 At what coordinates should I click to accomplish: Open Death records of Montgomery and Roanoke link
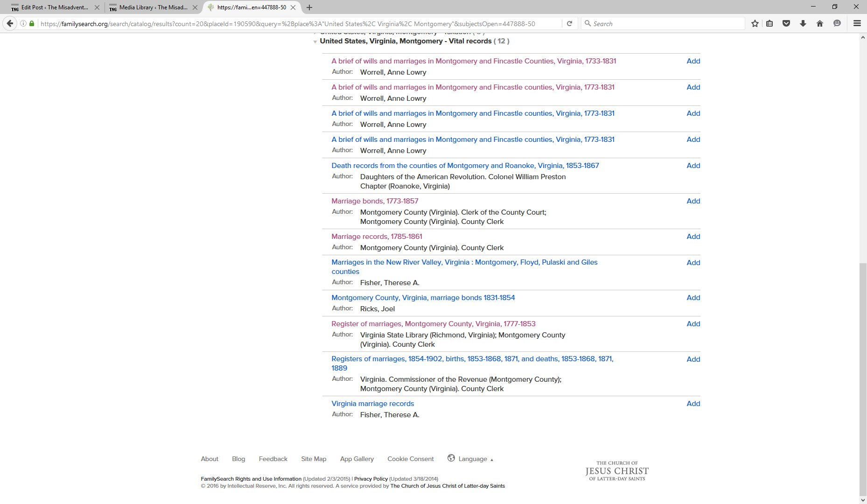465,166
